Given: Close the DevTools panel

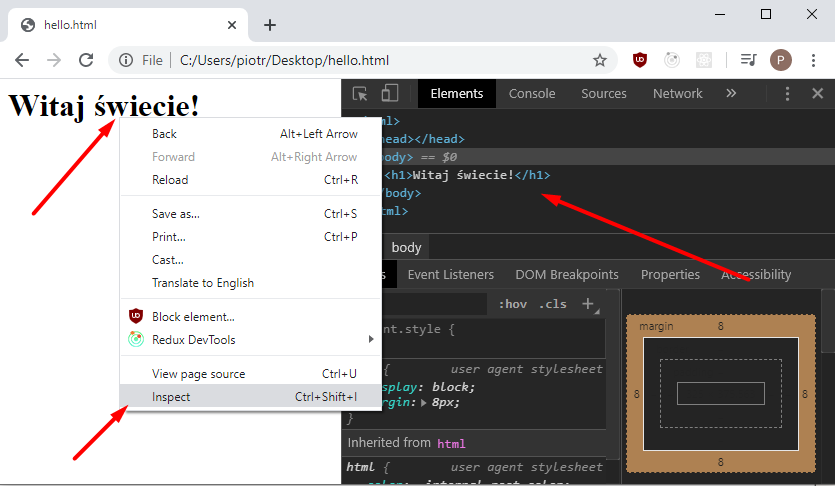Looking at the screenshot, I should pyautogui.click(x=817, y=94).
